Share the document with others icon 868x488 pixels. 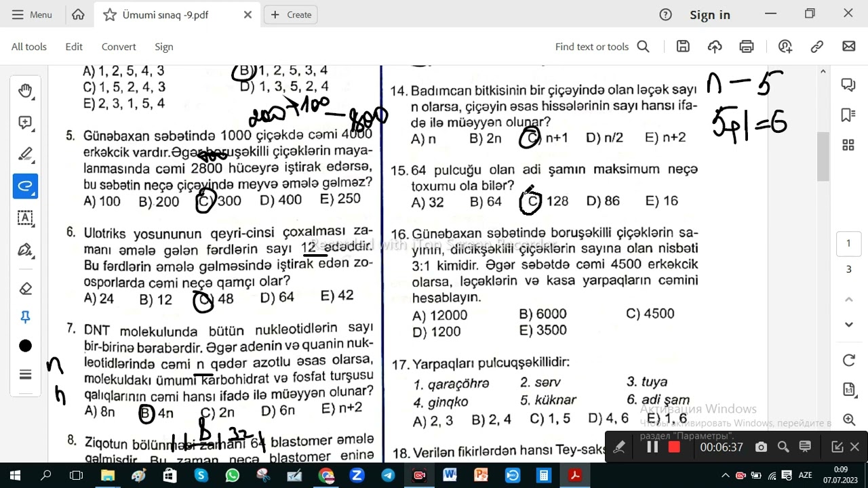tap(785, 46)
